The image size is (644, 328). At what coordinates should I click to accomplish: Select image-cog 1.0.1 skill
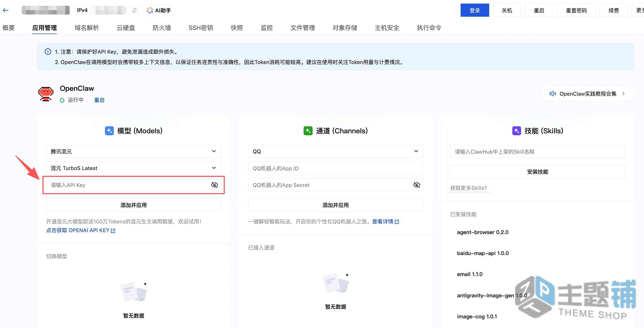477,316
